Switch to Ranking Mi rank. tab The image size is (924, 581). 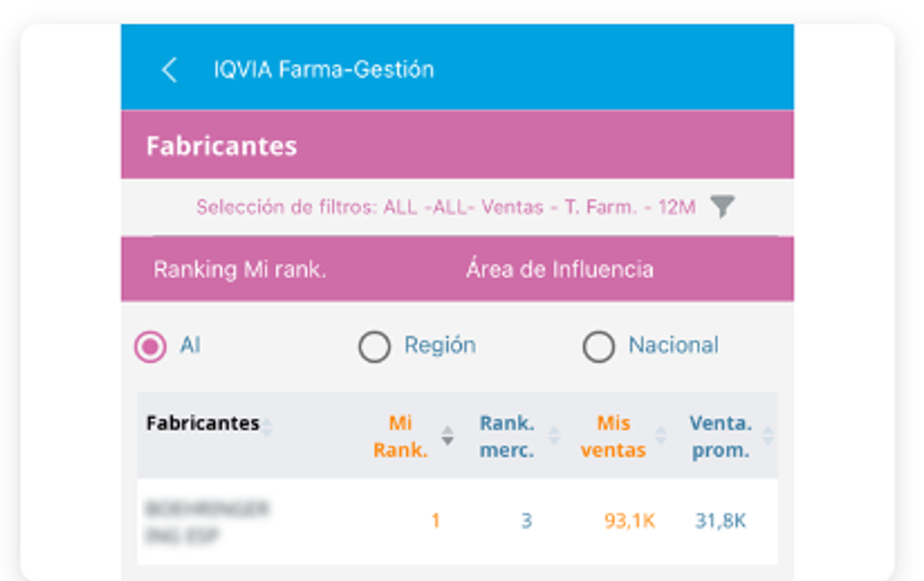pyautogui.click(x=240, y=269)
